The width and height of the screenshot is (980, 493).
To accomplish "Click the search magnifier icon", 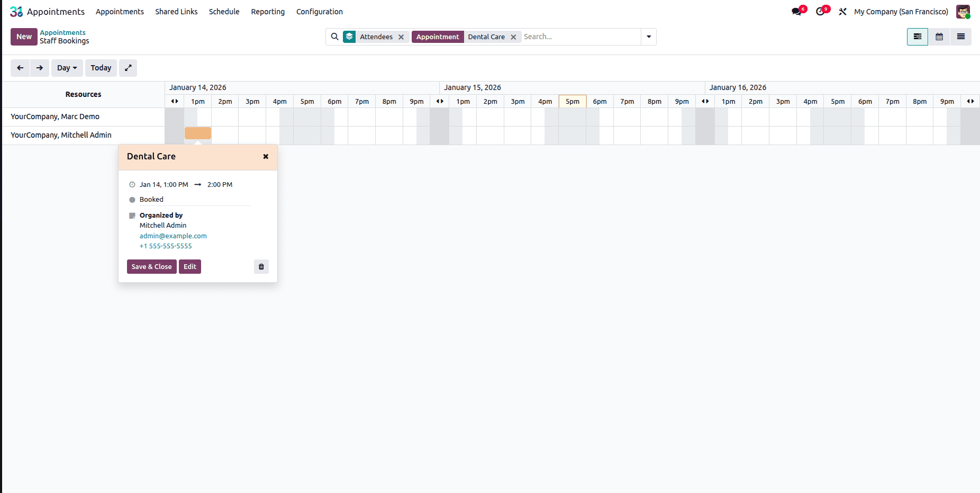I will pyautogui.click(x=334, y=37).
